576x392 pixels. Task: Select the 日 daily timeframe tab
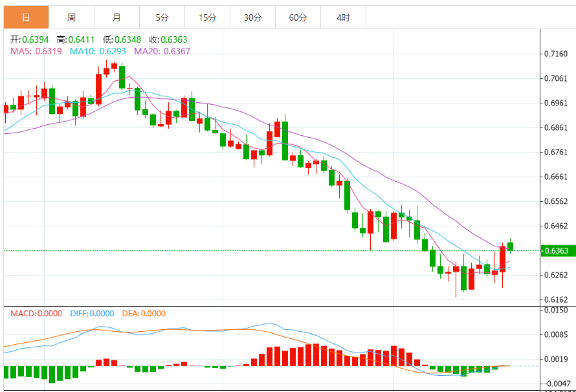(26, 17)
